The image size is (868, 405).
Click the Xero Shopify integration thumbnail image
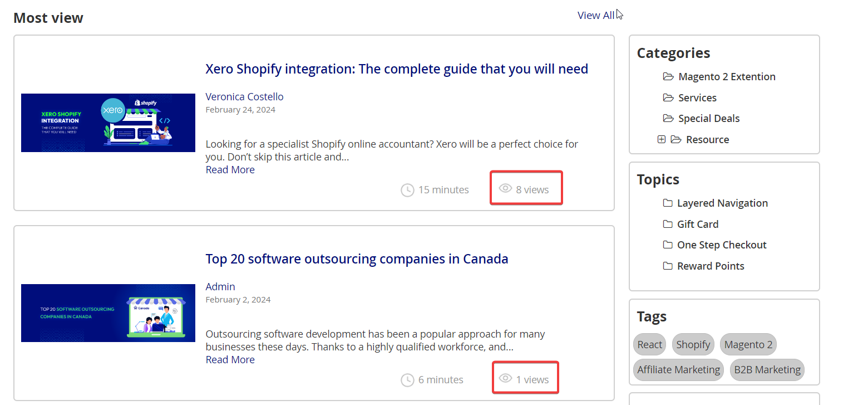click(108, 123)
